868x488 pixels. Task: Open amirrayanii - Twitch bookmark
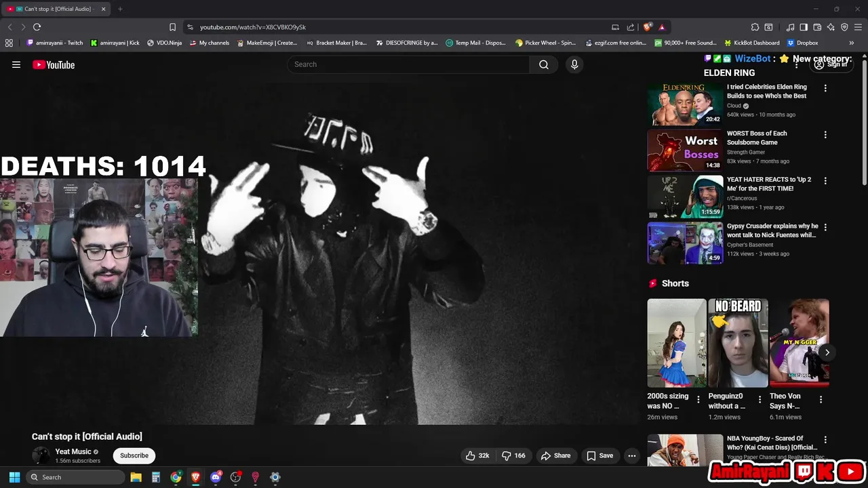[x=54, y=43]
